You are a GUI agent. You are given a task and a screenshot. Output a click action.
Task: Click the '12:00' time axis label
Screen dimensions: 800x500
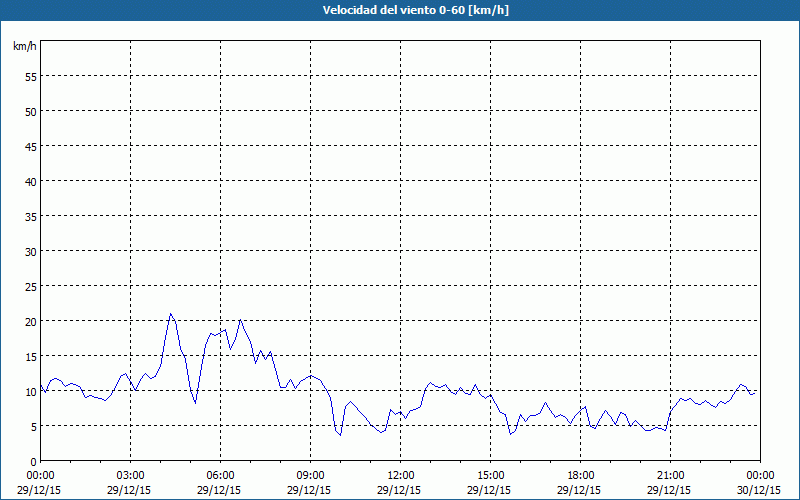(x=401, y=476)
